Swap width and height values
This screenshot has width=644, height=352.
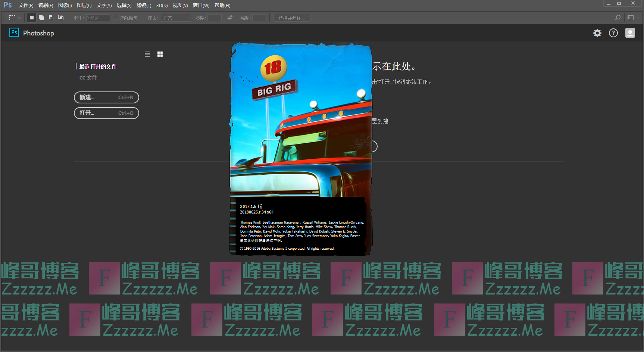[x=230, y=18]
